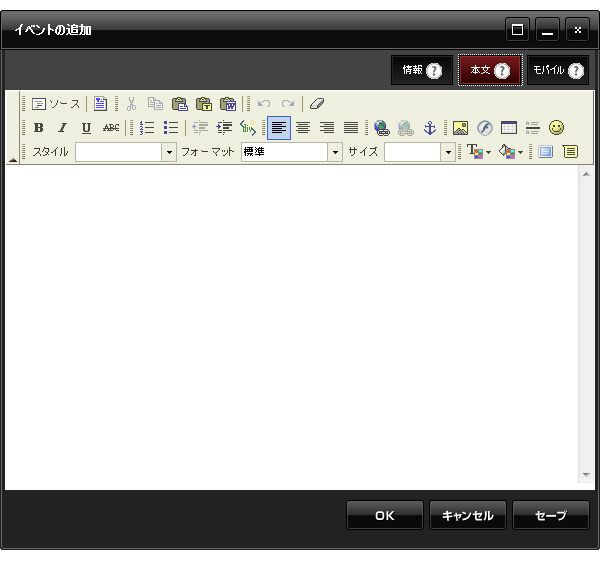Viewport: 600px width, 570px height.
Task: Click Paste as plain text icon
Action: [x=204, y=104]
